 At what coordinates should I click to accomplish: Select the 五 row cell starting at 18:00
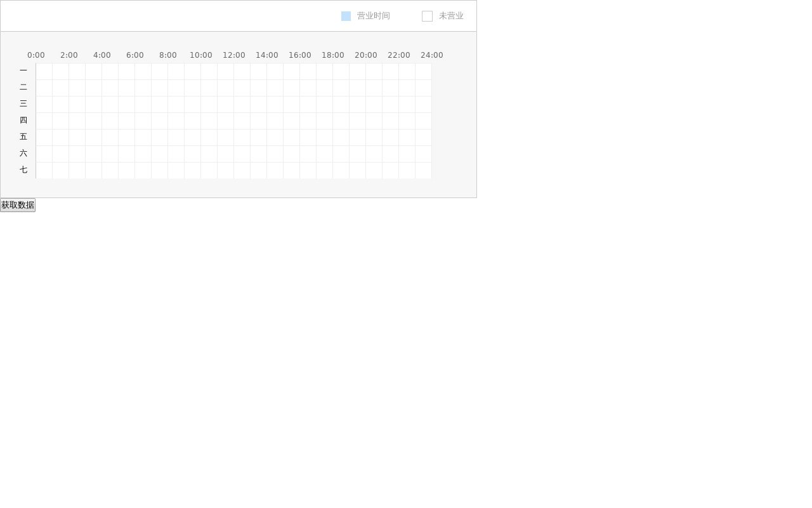tap(341, 138)
